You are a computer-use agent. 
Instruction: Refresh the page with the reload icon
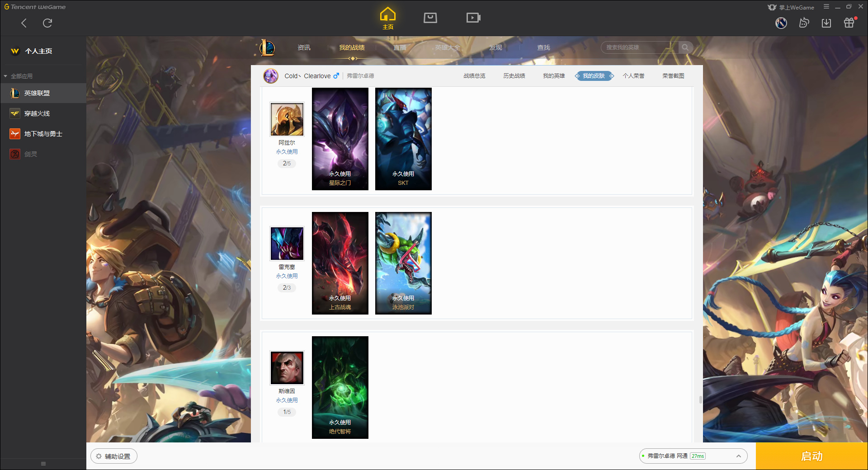tap(47, 23)
